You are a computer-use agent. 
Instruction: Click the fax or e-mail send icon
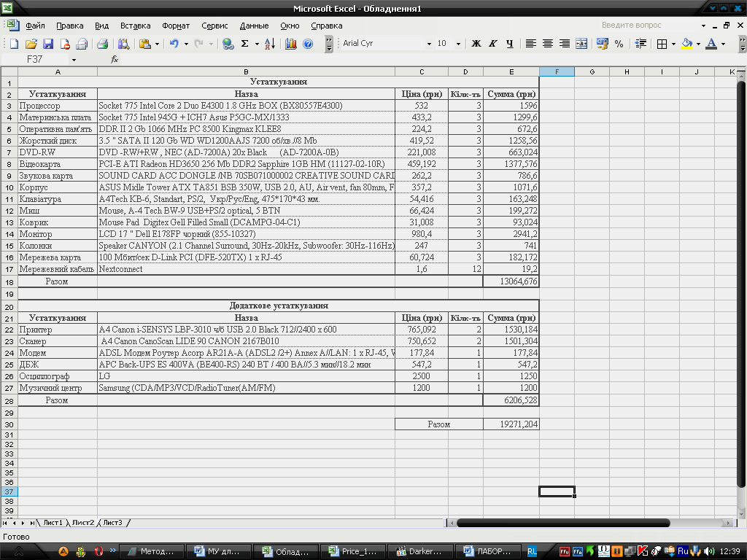pyautogui.click(x=82, y=44)
